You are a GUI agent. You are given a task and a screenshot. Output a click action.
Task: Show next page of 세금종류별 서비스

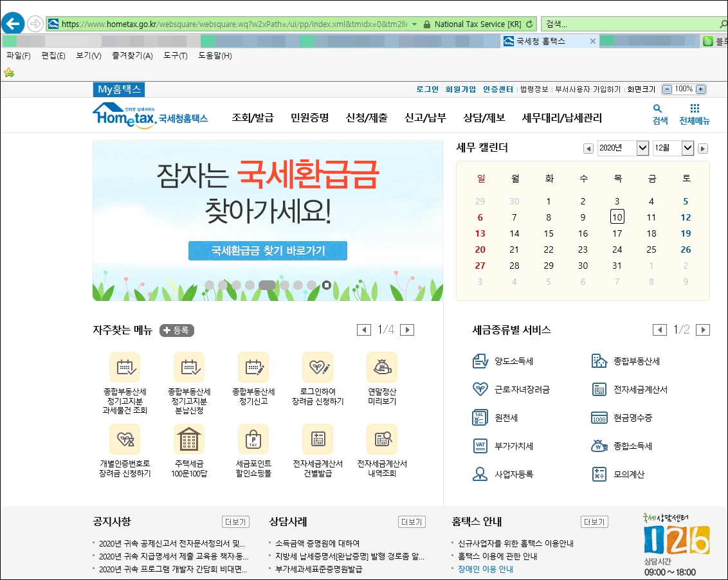tap(703, 330)
